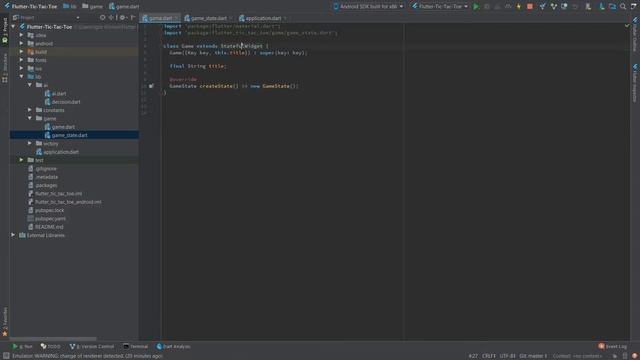Click the notifications icon at status bar end

click(x=635, y=356)
